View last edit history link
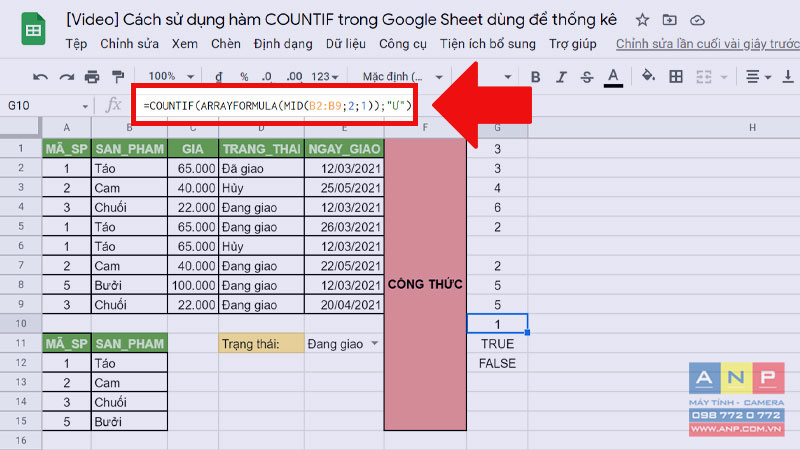The width and height of the screenshot is (800, 450). (x=707, y=44)
